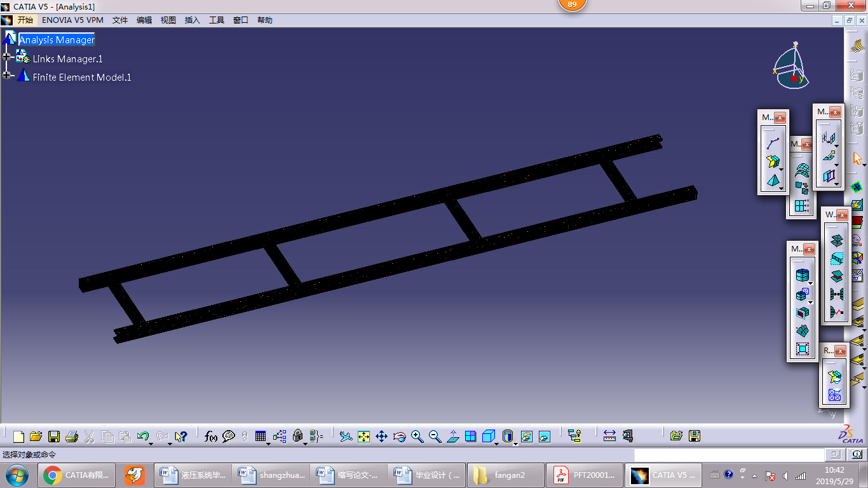The width and height of the screenshot is (868, 488).
Task: Undo the last action
Action: (142, 437)
